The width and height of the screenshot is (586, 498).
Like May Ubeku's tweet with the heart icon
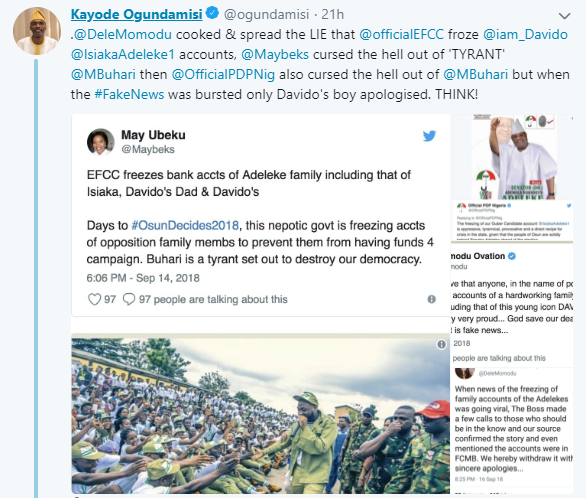tap(94, 299)
